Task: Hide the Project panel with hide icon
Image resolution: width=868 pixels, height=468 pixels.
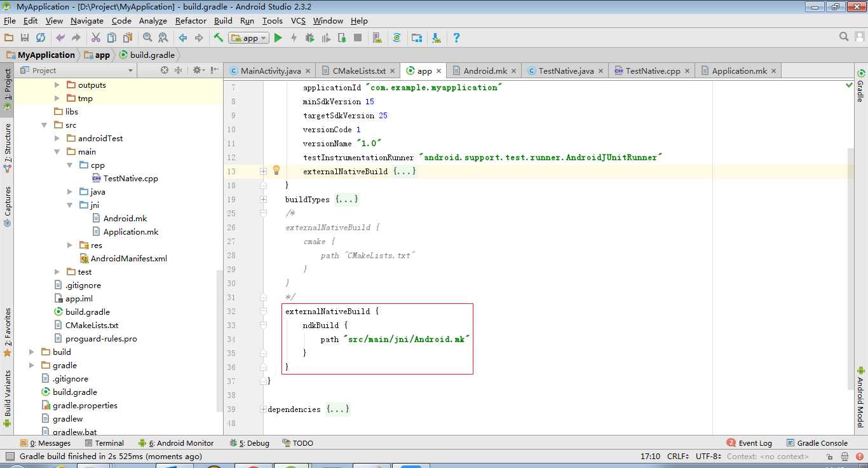Action: click(214, 70)
